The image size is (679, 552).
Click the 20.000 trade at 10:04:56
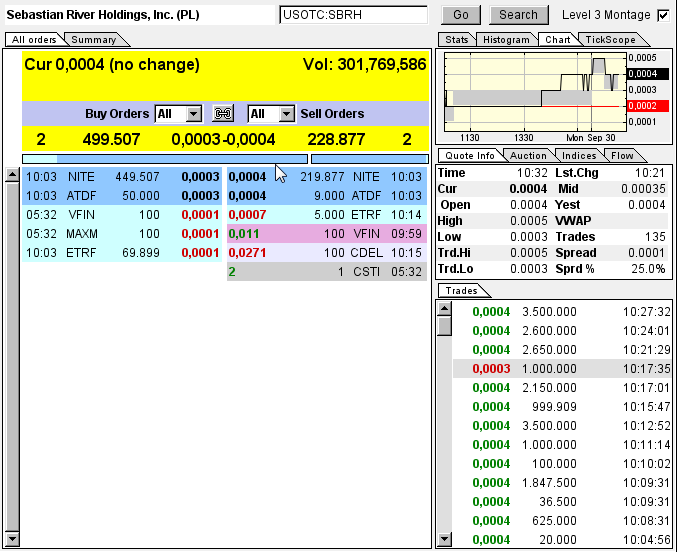click(562, 540)
